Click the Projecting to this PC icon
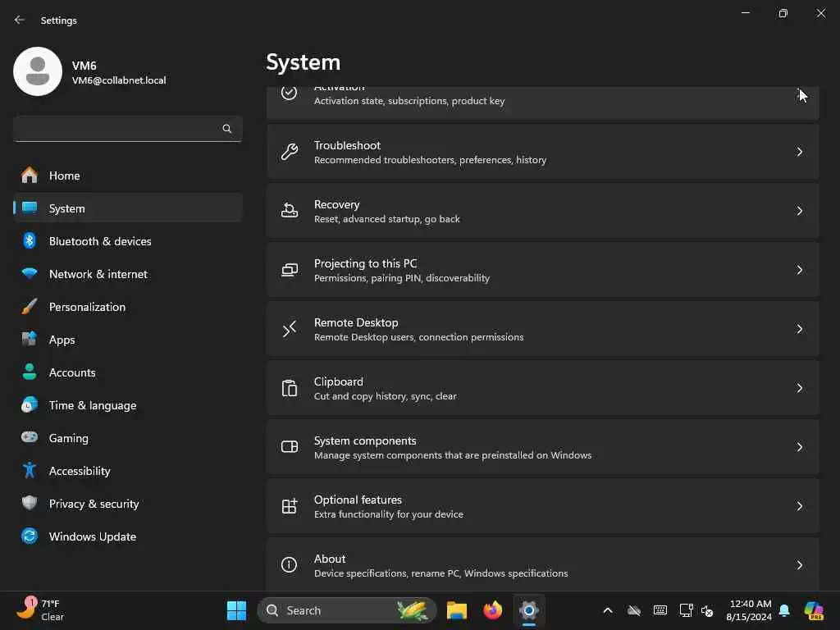This screenshot has width=840, height=630. coord(290,269)
